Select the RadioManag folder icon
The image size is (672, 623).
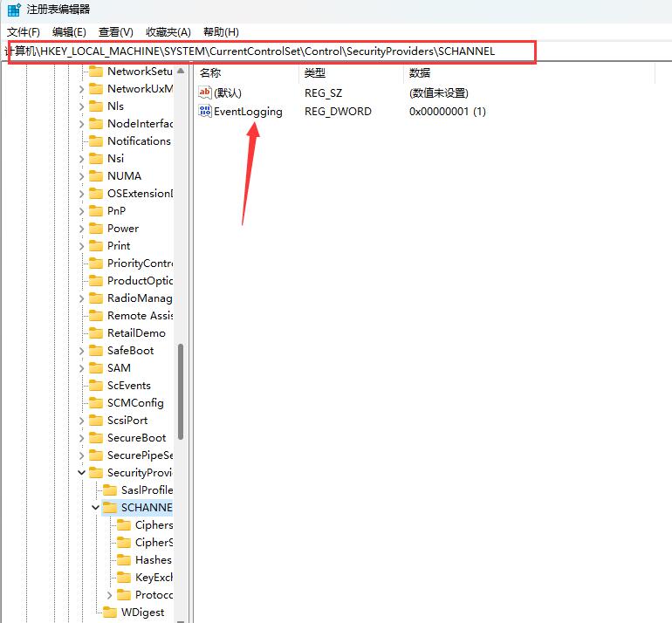pyautogui.click(x=96, y=298)
